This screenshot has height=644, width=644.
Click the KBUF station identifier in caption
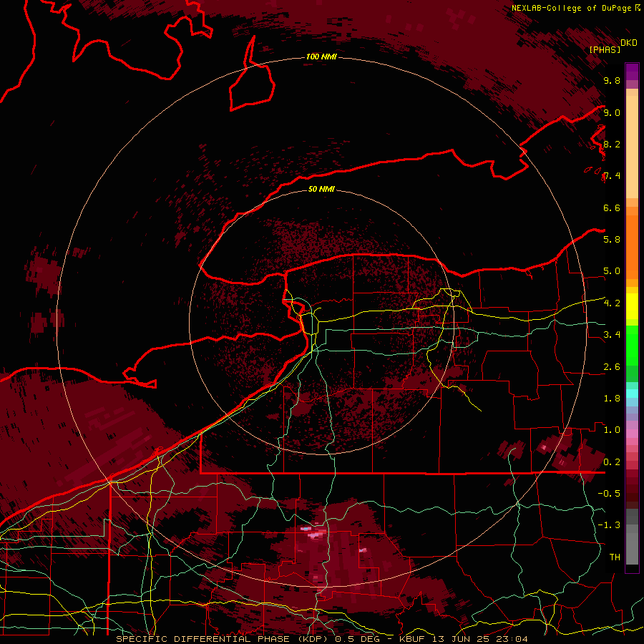coord(411,639)
